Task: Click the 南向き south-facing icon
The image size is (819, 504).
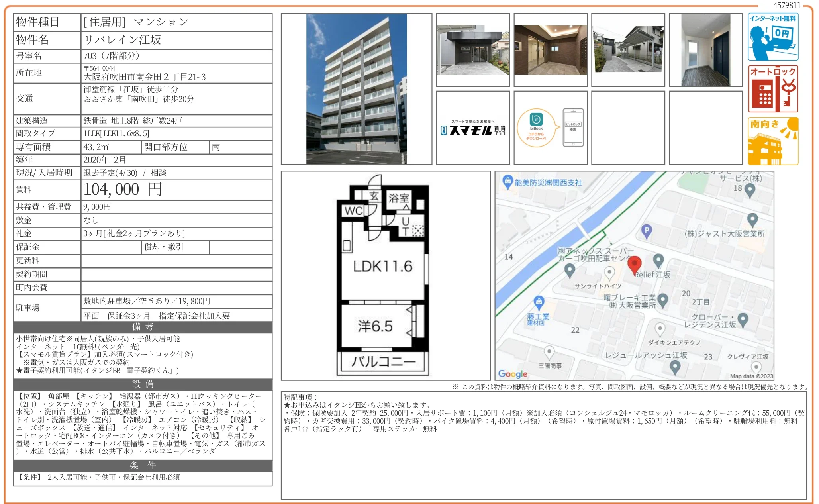Action: pyautogui.click(x=772, y=141)
